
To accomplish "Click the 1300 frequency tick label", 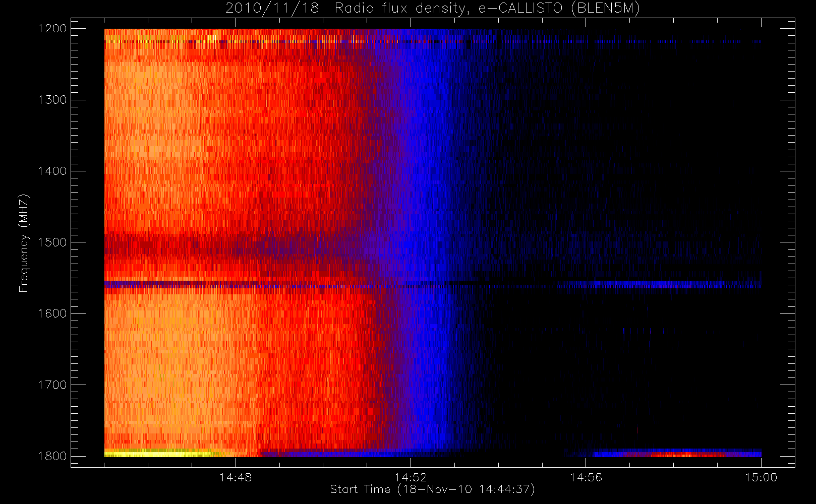I will (52, 100).
